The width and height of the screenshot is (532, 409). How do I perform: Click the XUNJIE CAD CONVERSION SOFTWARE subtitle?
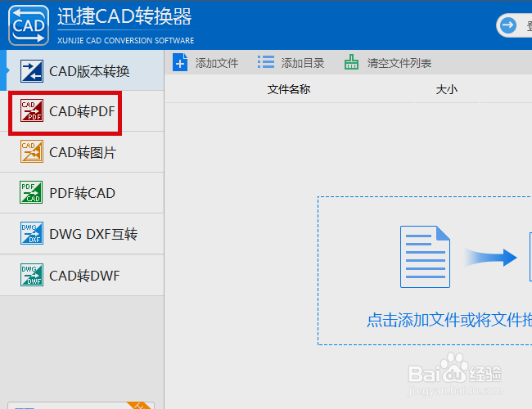(x=125, y=40)
